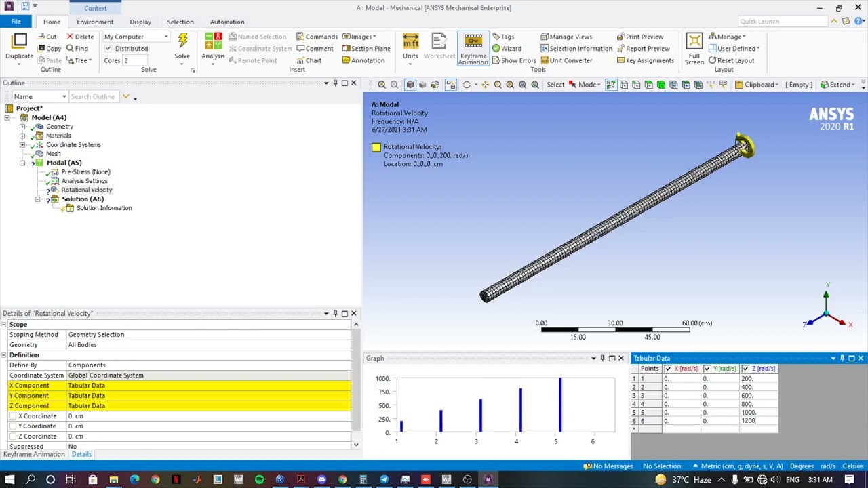Open Selection Information

[576, 49]
